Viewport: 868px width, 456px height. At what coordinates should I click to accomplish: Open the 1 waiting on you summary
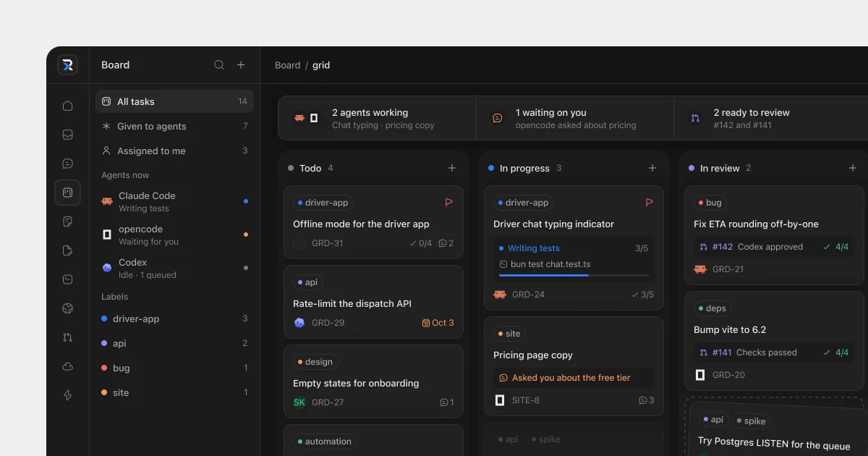tap(575, 118)
